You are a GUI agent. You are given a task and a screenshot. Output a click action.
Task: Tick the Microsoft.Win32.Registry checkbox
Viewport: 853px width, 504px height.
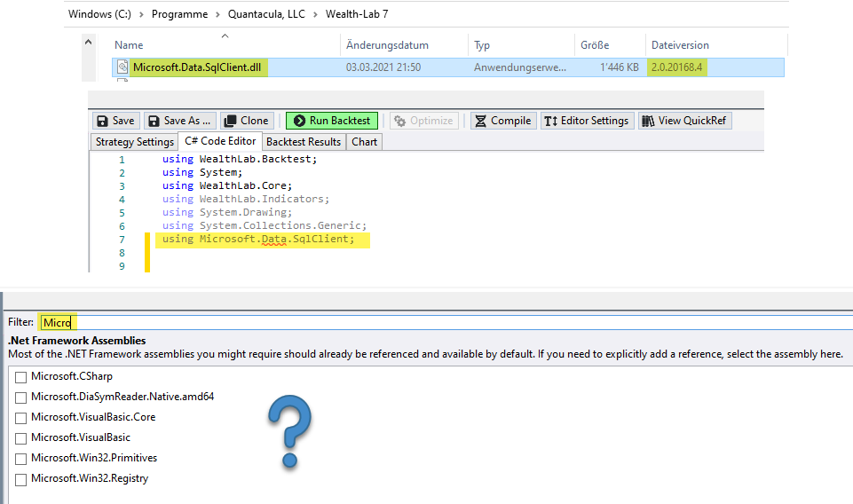(20, 480)
